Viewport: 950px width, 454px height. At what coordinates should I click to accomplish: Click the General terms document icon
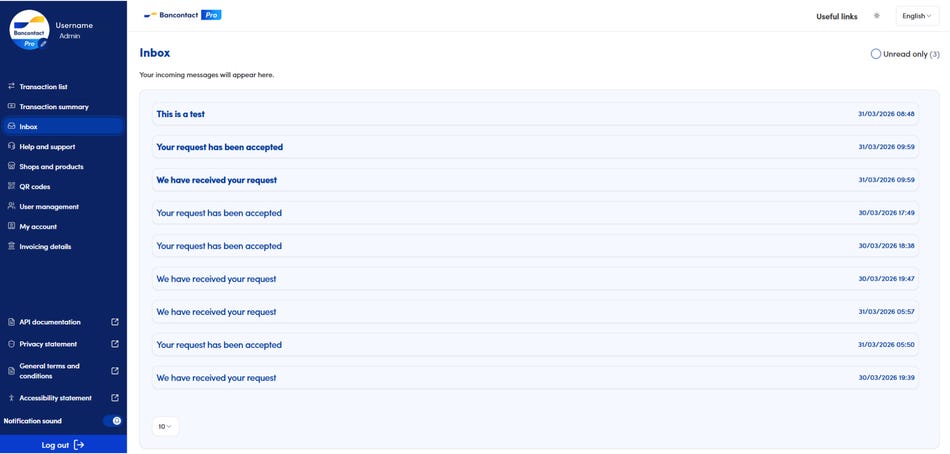pos(11,371)
